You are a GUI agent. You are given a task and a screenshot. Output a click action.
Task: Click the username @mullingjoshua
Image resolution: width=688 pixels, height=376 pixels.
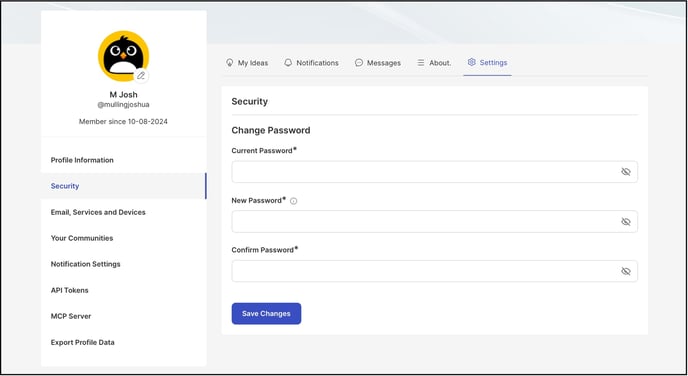[123, 105]
